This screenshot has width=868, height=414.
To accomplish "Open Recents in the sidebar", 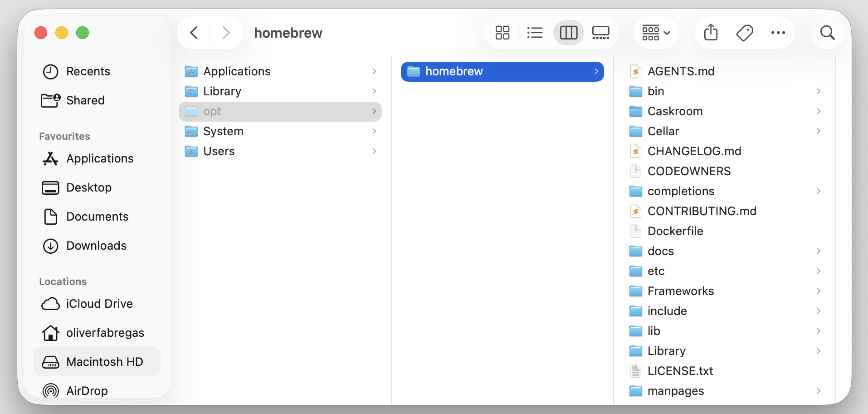I will (97, 71).
